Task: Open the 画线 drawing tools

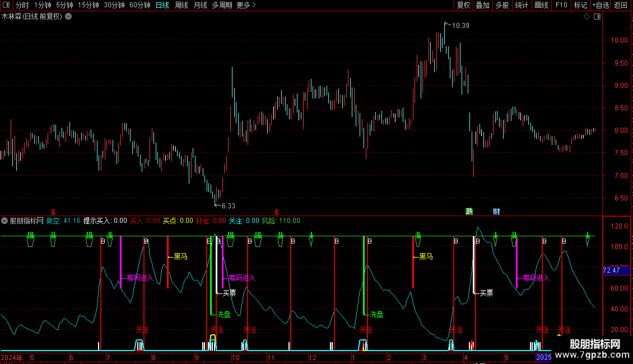Action: [541, 5]
